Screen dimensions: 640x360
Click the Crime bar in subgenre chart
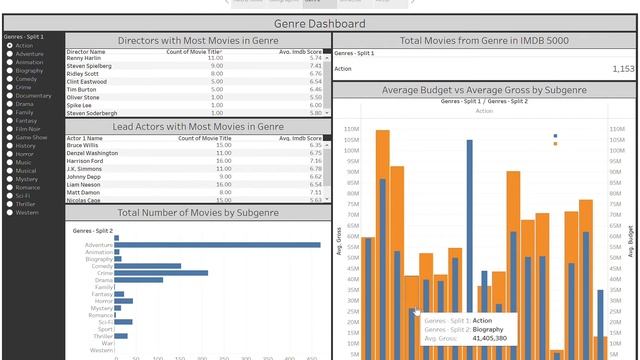click(161, 273)
